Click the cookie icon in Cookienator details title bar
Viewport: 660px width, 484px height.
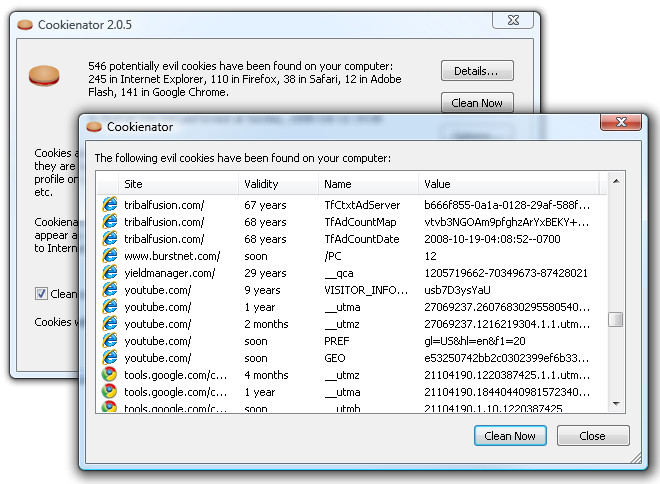pos(94,127)
